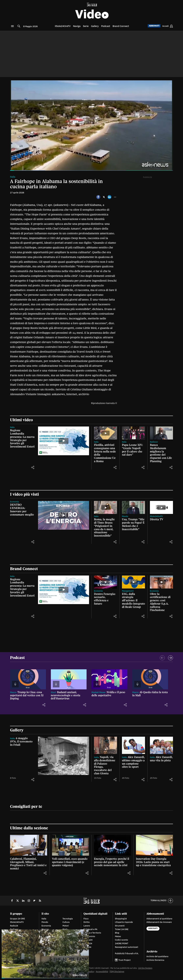
Task: Open Abbonamenti al quotidiano footer link
Action: (159, 918)
